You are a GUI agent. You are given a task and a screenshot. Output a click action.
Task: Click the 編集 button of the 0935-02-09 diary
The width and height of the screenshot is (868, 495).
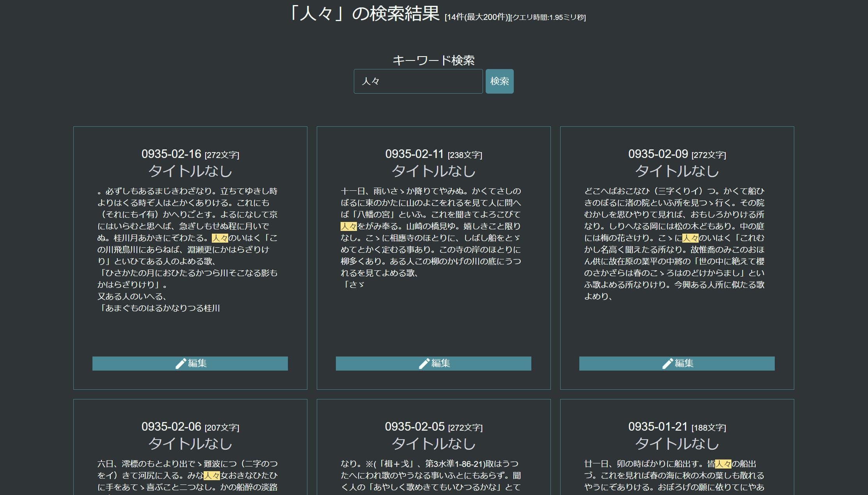(x=677, y=363)
